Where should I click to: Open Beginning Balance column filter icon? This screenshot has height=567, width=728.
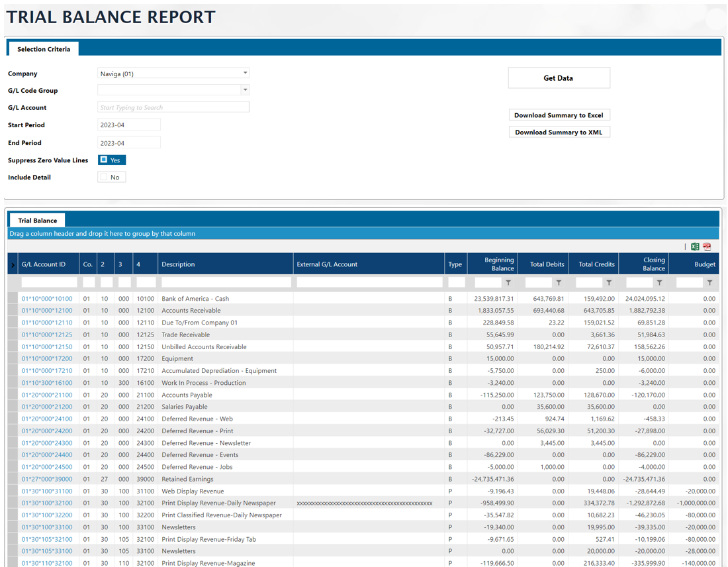click(508, 283)
